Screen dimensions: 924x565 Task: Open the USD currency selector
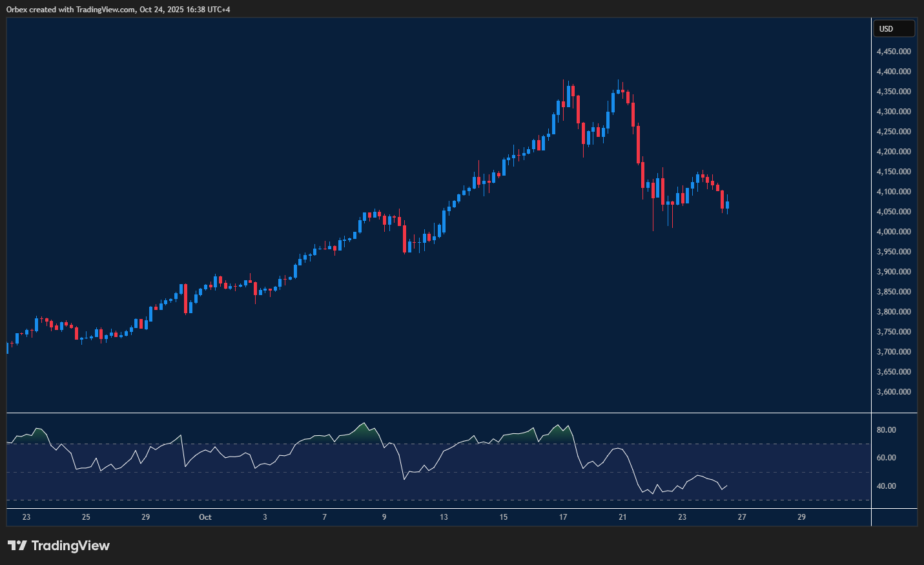(x=894, y=29)
